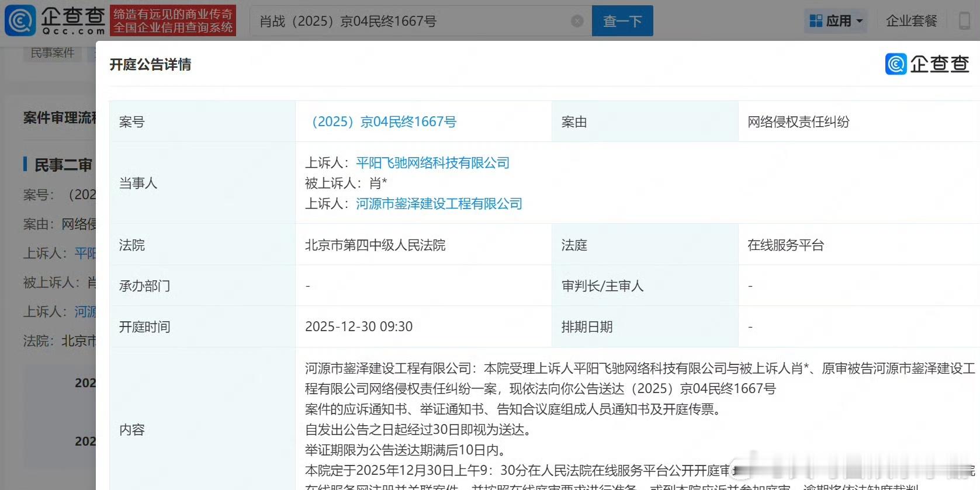Click hearing time 2025-12-30 09:30
This screenshot has width=980, height=490.
(x=359, y=326)
